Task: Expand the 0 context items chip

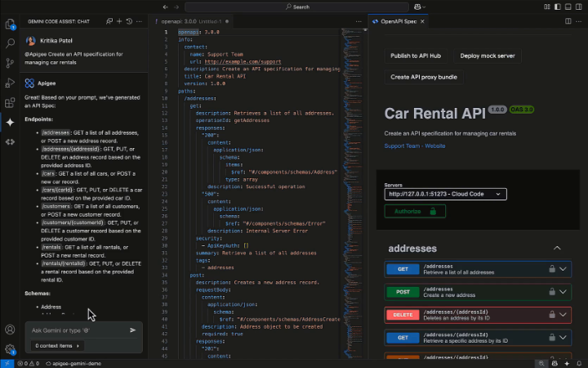Action: (x=57, y=346)
